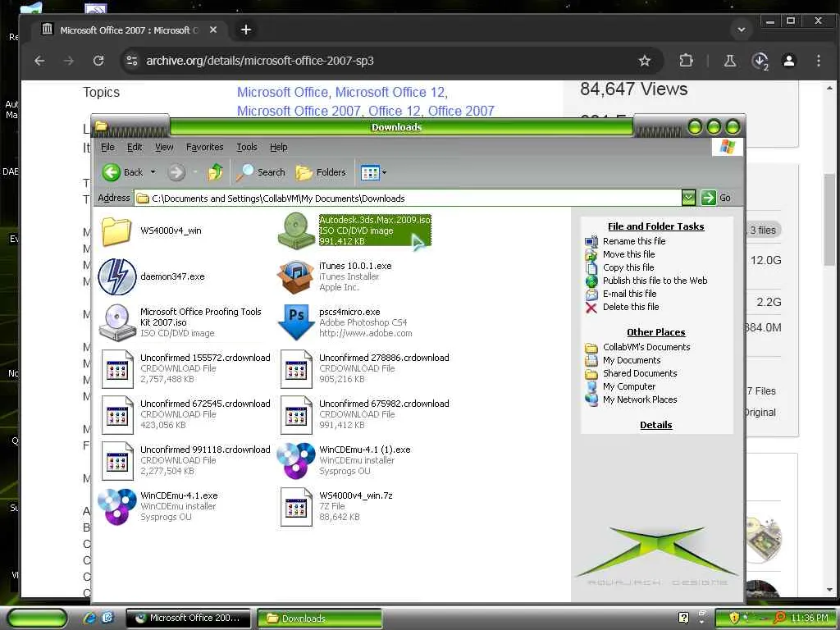The width and height of the screenshot is (840, 630).
Task: Open Search in Explorer toolbar
Action: pyautogui.click(x=260, y=172)
